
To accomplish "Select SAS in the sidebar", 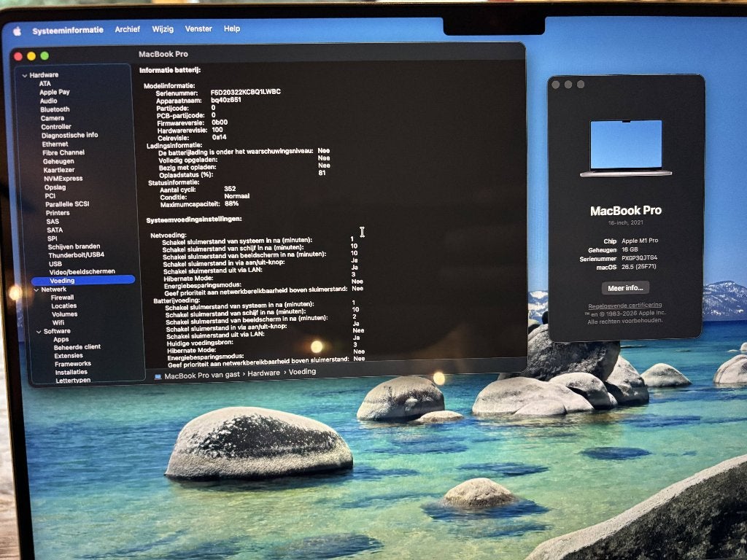I will [x=53, y=222].
